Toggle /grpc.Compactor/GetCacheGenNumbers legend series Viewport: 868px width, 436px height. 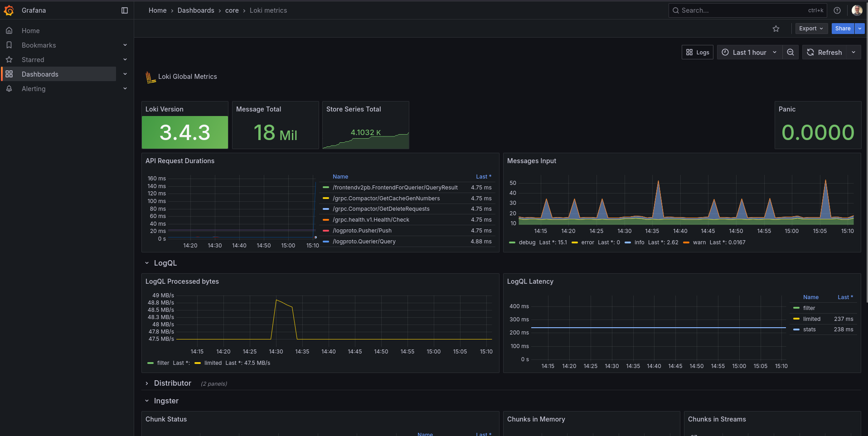point(386,199)
